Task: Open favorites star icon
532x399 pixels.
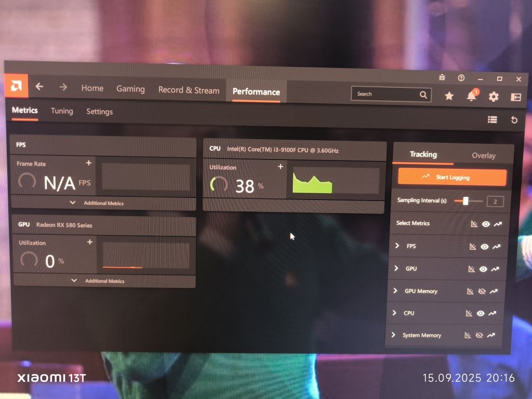Action: coord(449,96)
